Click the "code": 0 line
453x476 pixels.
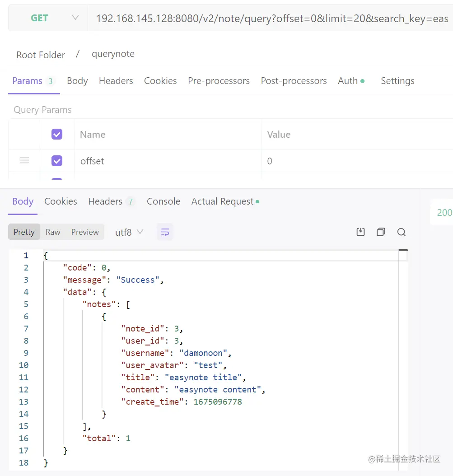click(87, 268)
